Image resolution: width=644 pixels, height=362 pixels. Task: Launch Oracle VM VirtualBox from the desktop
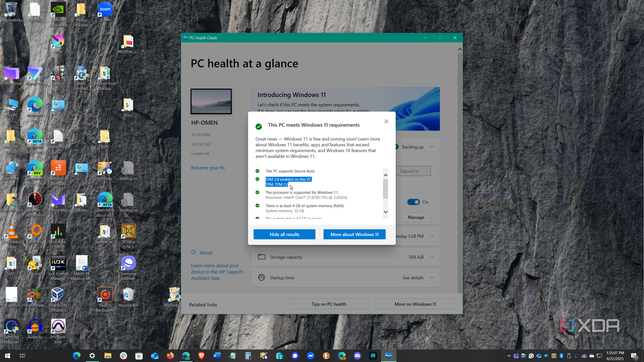click(58, 295)
